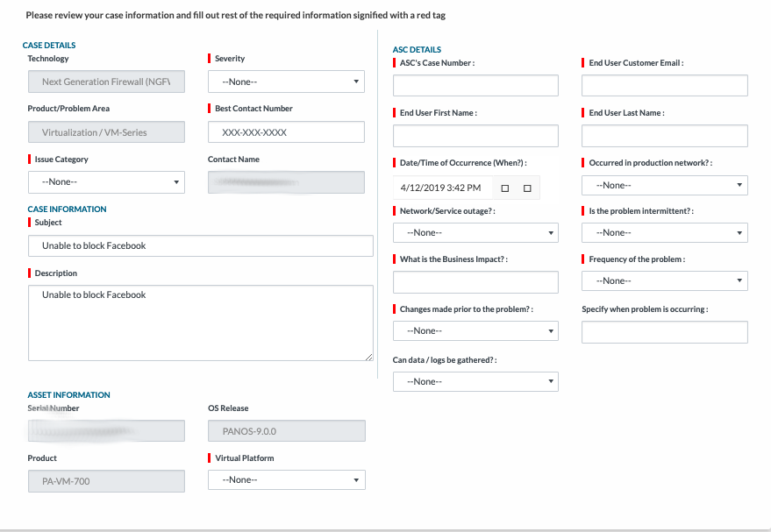Viewport: 771px width, 532px height.
Task: Click the Best Contact Number field
Action: tap(286, 132)
